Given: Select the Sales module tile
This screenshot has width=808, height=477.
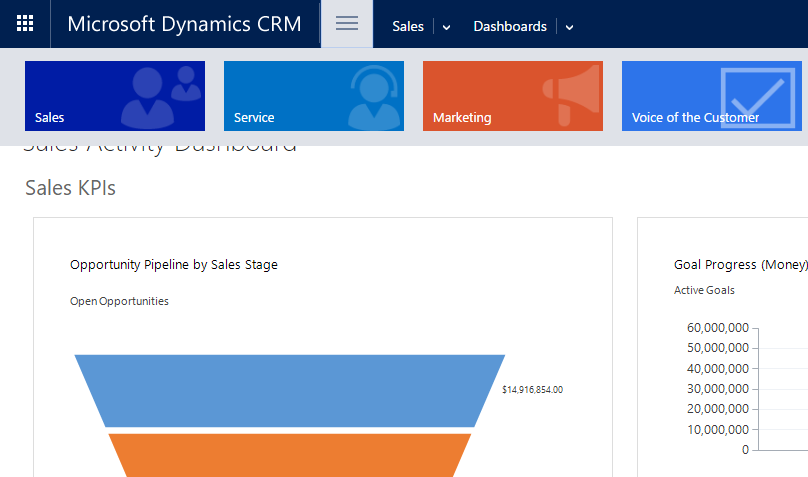Looking at the screenshot, I should pyautogui.click(x=115, y=96).
